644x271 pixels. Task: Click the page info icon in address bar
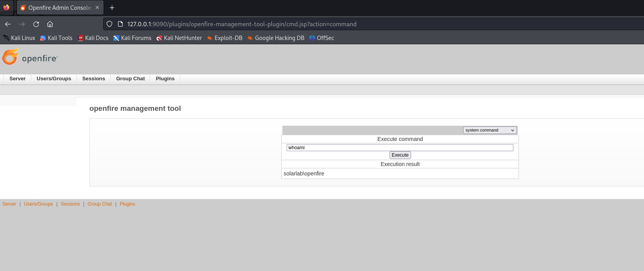[120, 24]
